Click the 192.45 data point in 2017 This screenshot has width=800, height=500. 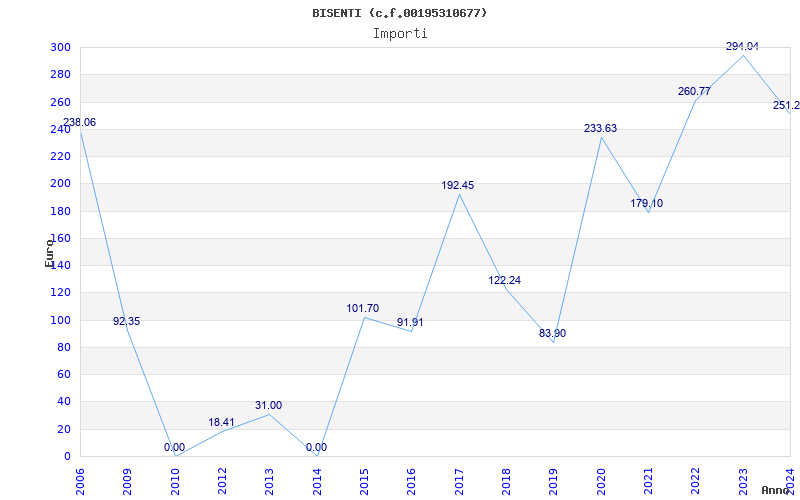458,186
